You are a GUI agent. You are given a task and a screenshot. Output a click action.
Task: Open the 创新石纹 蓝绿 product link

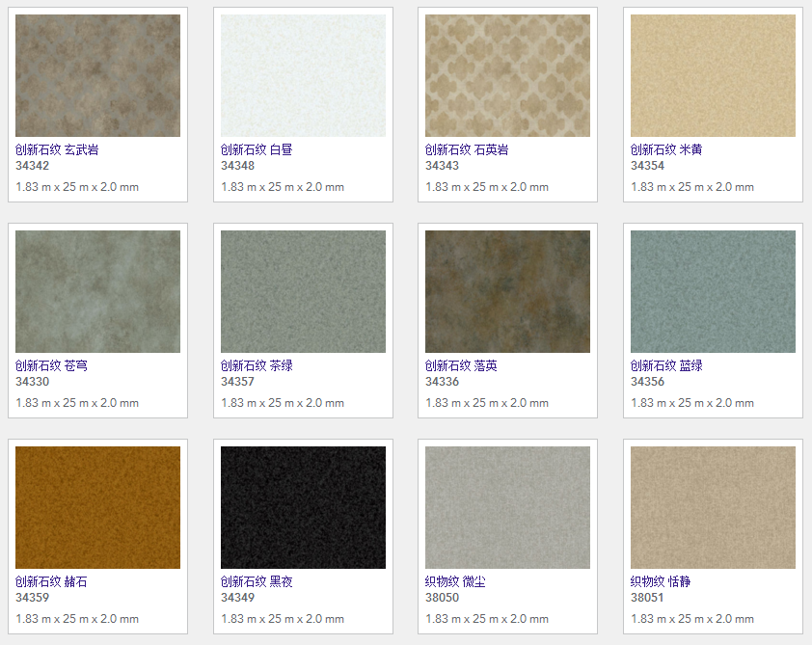[666, 365]
